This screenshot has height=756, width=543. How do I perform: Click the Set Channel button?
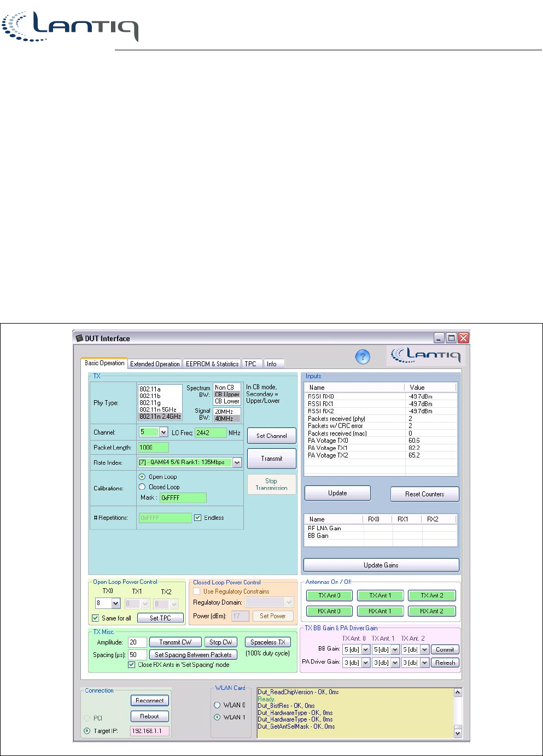tap(272, 436)
